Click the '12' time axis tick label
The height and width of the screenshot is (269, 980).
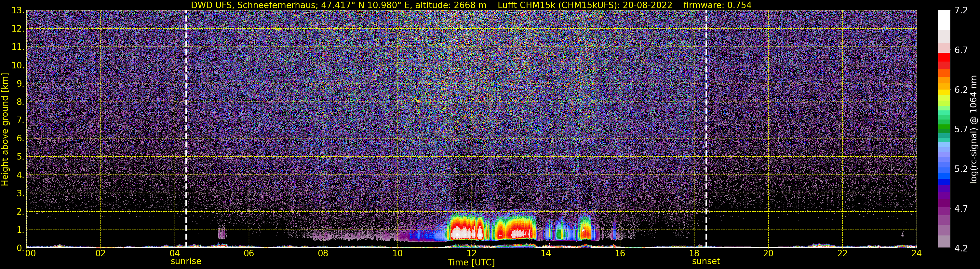click(471, 254)
